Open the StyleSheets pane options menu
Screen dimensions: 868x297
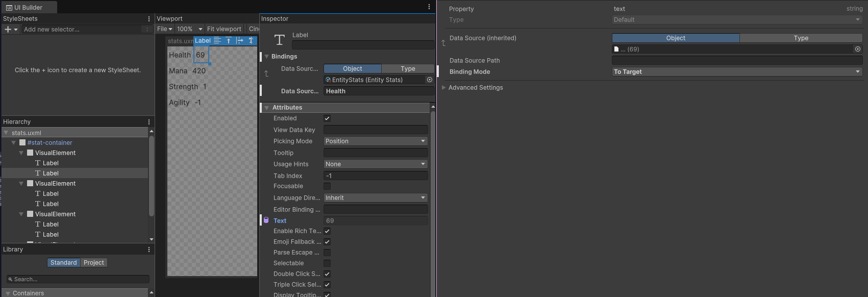[149, 19]
